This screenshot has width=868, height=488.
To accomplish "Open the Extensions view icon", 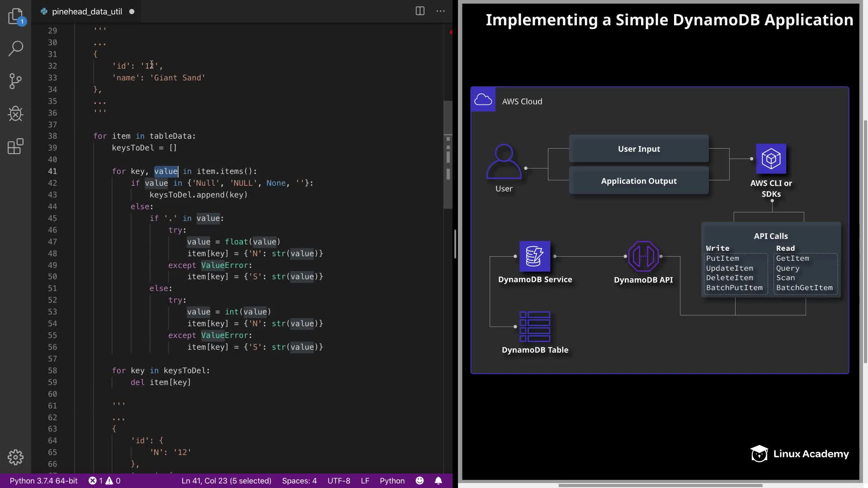I will [x=16, y=146].
